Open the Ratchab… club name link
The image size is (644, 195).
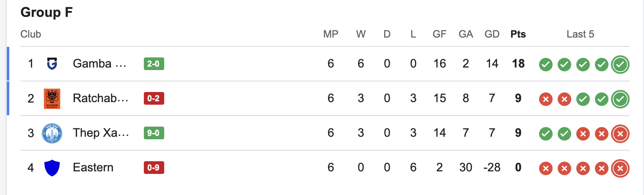tap(101, 98)
